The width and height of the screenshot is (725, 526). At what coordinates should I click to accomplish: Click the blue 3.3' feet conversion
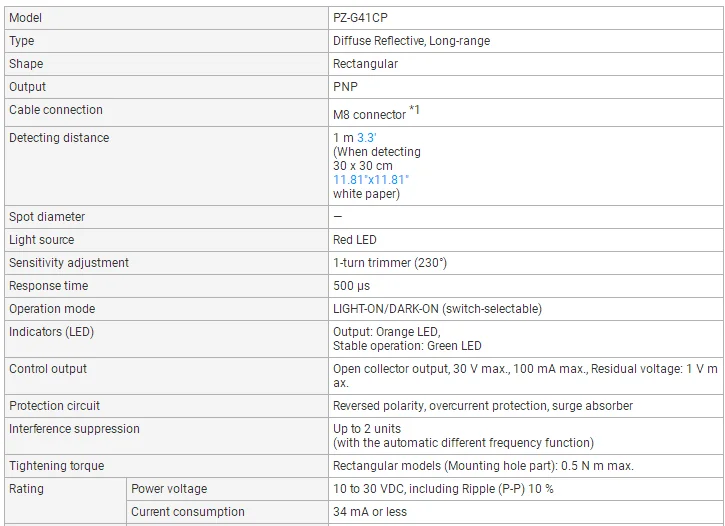coord(367,138)
